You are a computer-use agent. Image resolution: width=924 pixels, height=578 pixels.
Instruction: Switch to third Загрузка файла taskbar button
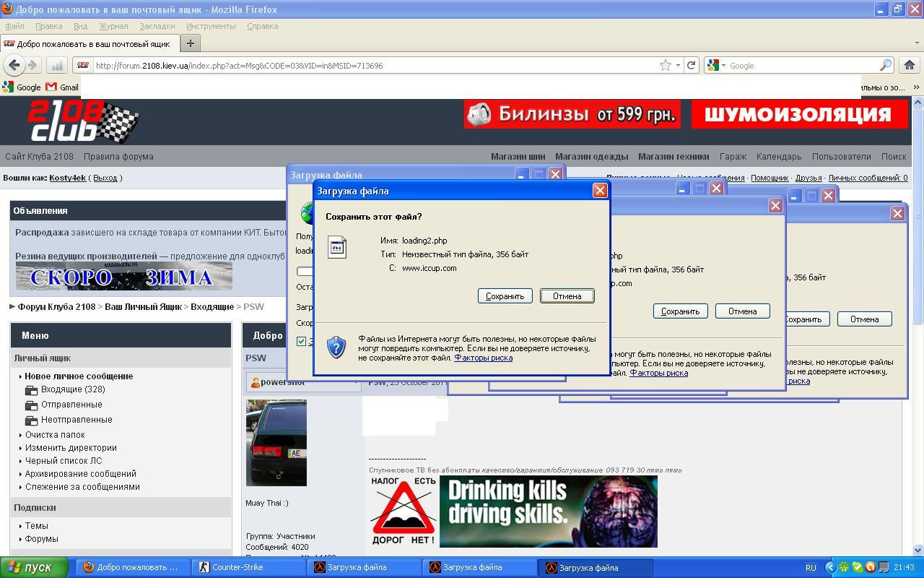[596, 567]
